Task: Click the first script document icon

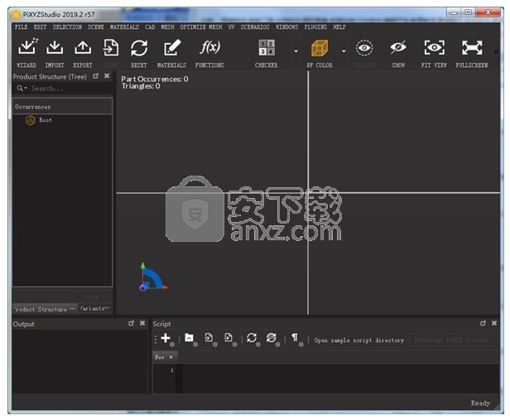Action: (209, 338)
